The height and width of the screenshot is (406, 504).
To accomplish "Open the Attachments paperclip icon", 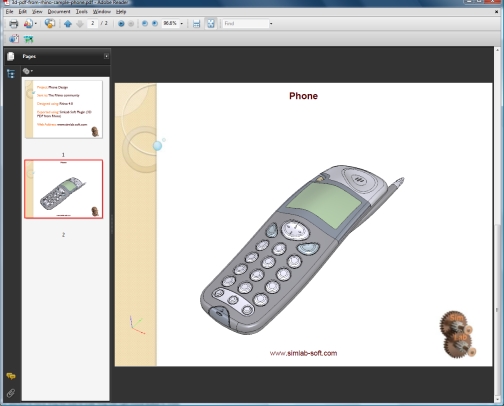I will pos(11,393).
